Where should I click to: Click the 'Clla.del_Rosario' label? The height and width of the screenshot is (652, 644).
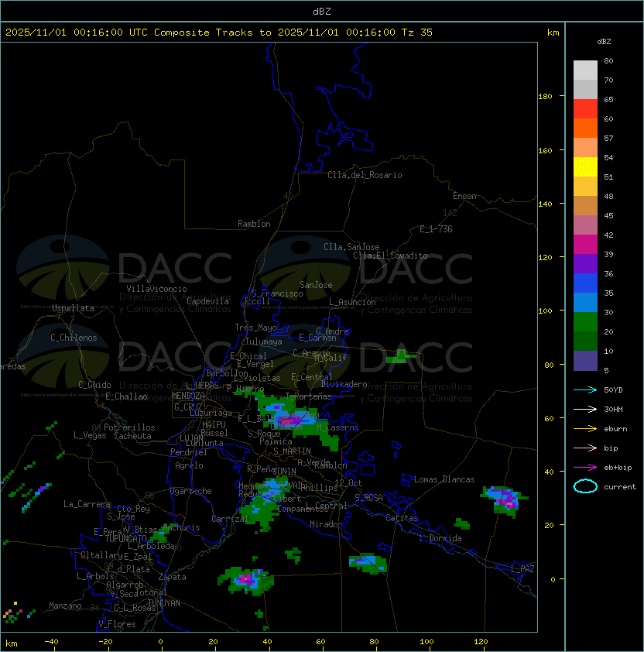tap(365, 175)
